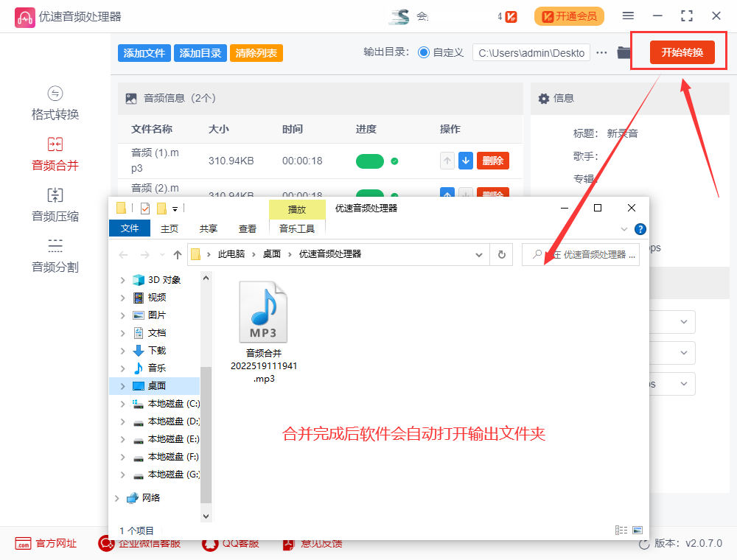Click the folder browse icon beside output path
Screen dimensions: 737x560
624,52
